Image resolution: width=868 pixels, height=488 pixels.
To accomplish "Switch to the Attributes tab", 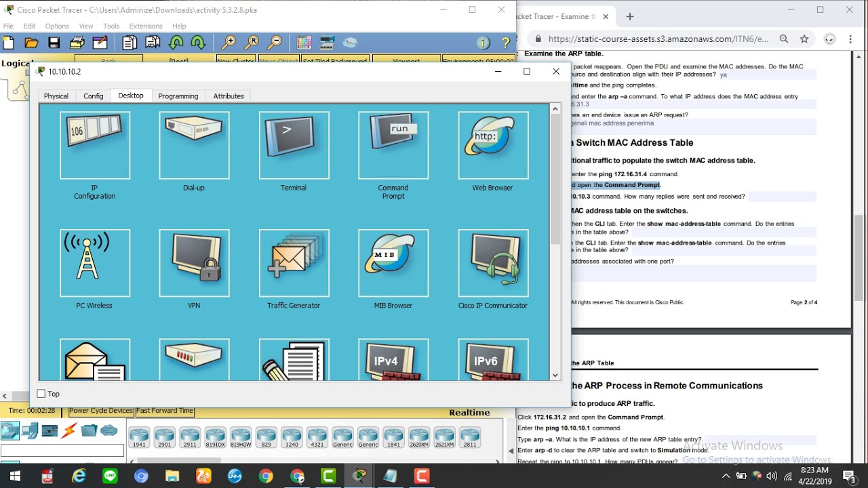I will [229, 96].
